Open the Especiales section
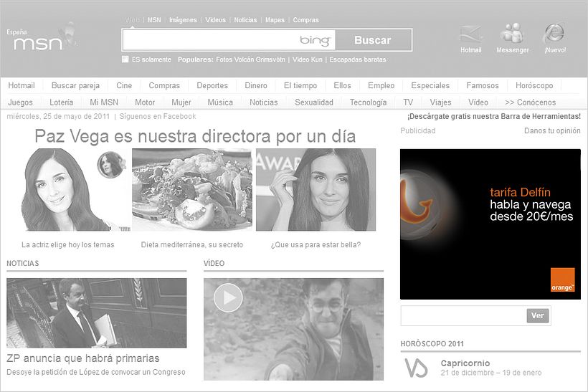The image size is (588, 392). pyautogui.click(x=430, y=85)
